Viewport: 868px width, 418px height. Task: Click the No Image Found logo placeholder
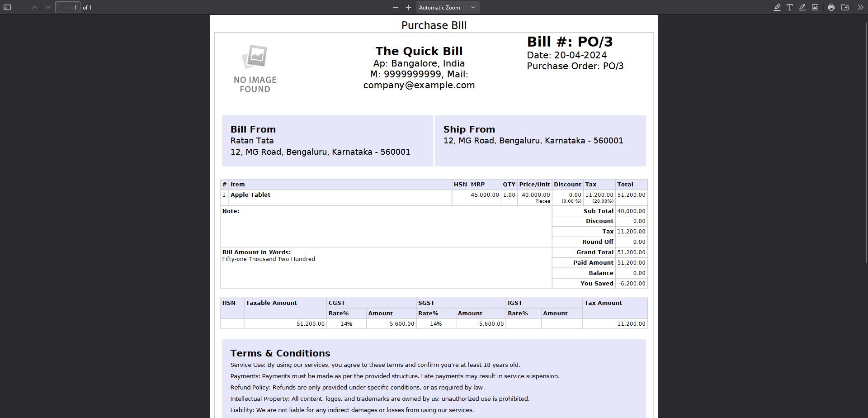point(255,69)
